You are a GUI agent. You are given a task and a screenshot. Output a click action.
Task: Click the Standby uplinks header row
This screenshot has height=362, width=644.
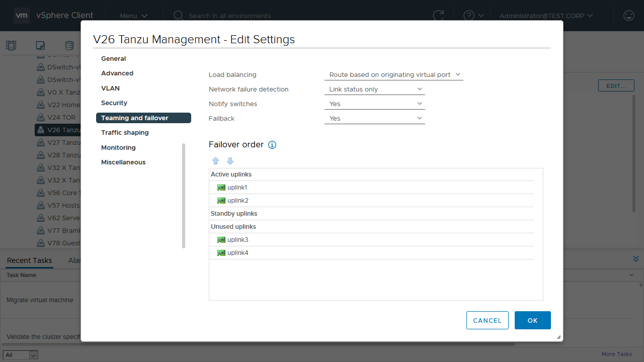pos(371,214)
